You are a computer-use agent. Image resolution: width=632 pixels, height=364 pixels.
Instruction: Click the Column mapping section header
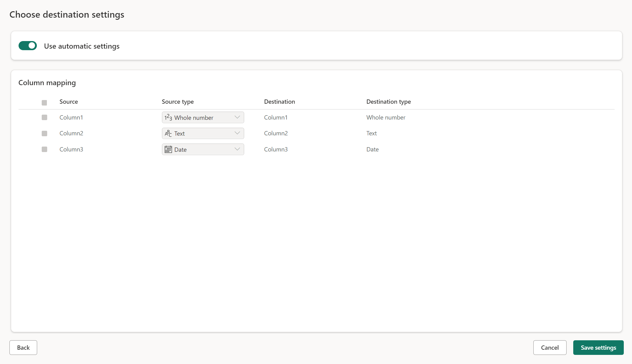click(x=47, y=82)
